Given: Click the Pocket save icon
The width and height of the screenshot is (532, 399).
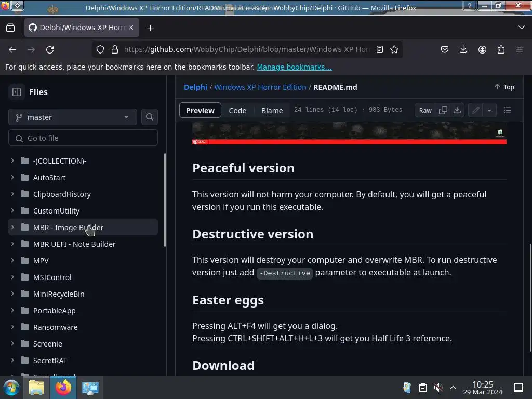Looking at the screenshot, I should (445, 49).
